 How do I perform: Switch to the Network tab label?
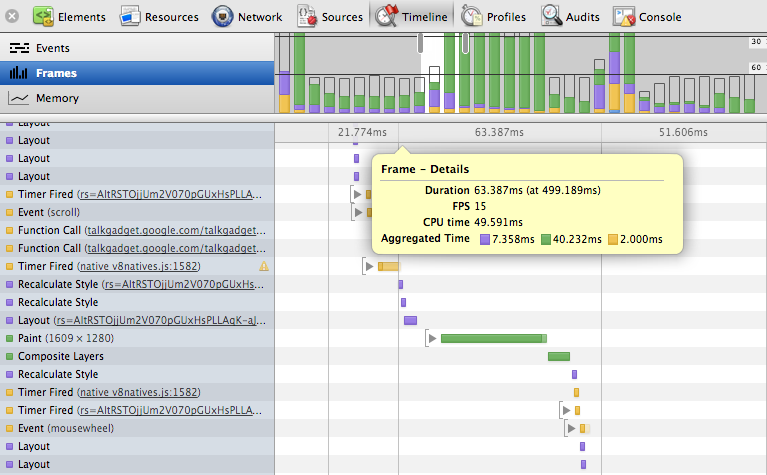(260, 17)
